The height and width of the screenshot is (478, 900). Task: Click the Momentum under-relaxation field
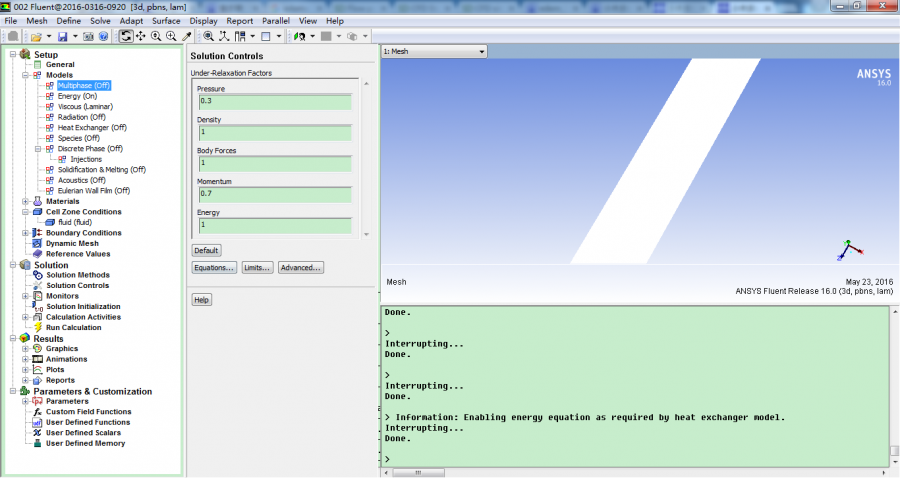(275, 195)
